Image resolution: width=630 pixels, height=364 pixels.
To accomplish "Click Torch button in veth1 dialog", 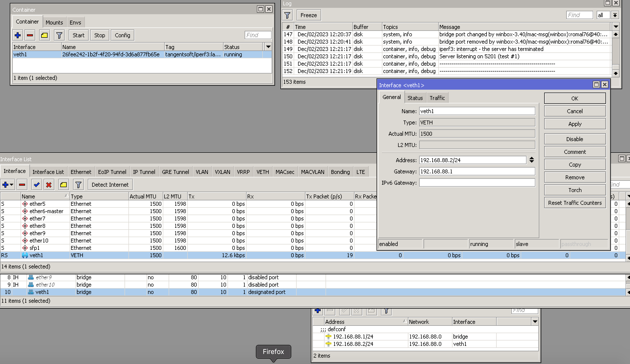I will click(x=575, y=190).
